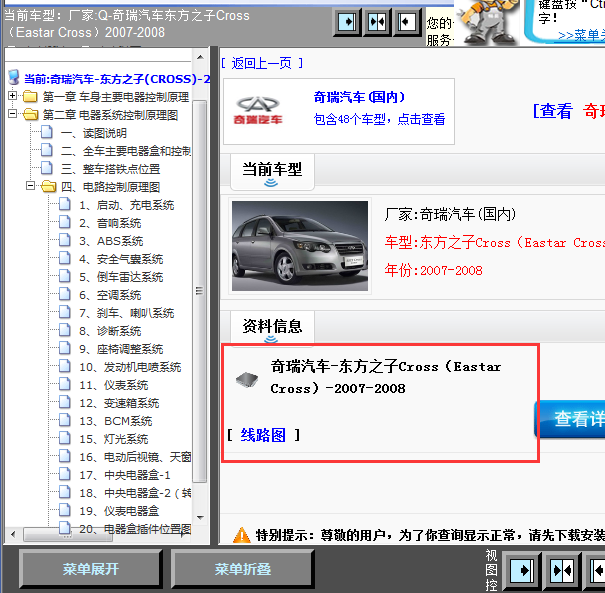Open 二、全车主要电器盒和控制 item
605x593 pixels.
[x=126, y=151]
